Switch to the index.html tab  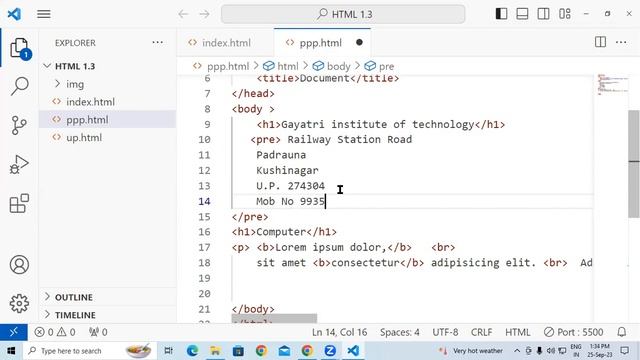point(226,43)
